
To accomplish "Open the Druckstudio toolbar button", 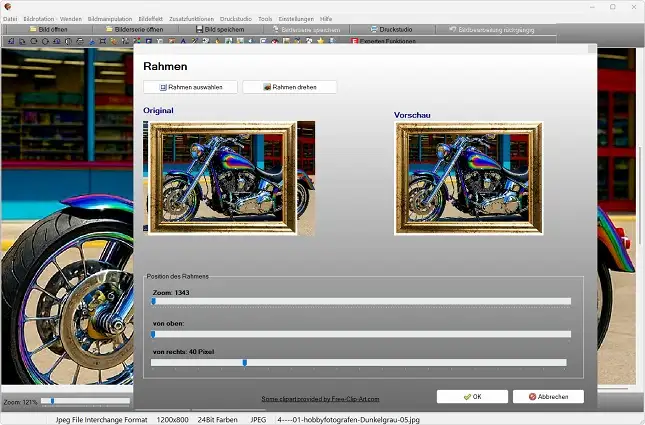I will [390, 30].
